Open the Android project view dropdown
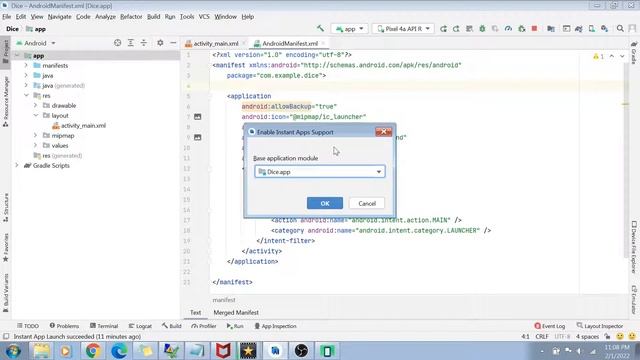This screenshot has width=640, height=360. [x=36, y=43]
